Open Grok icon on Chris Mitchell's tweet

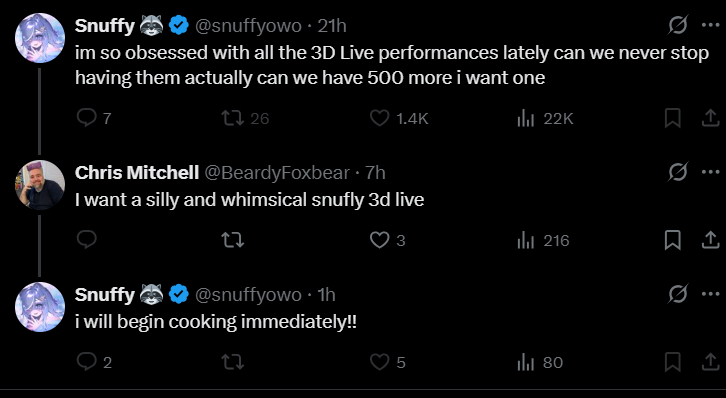coord(677,172)
